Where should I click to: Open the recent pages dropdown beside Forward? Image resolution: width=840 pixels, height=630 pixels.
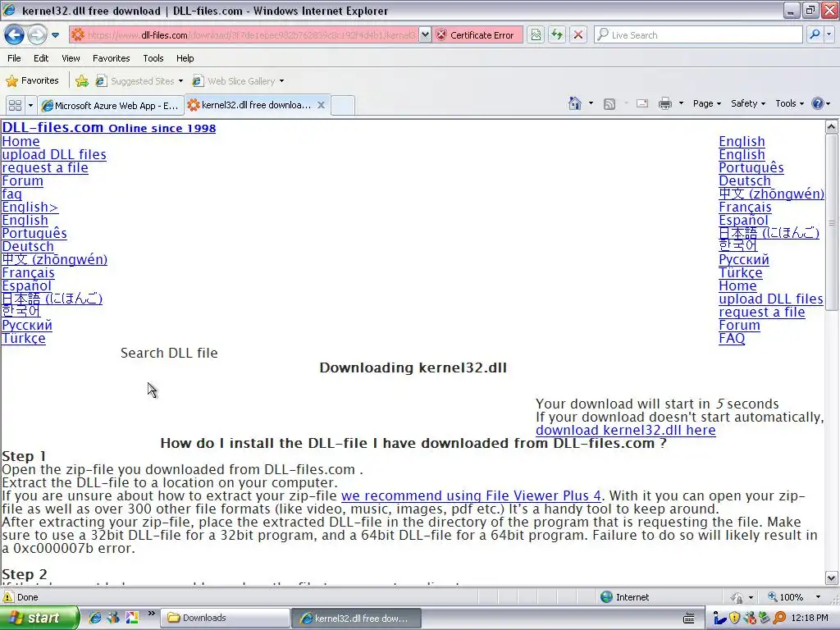[55, 35]
